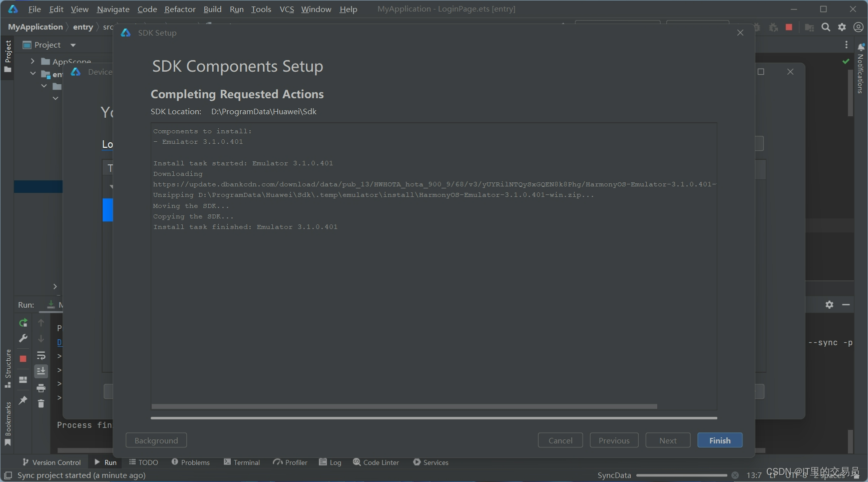Open the Notifications side panel
868x482 pixels.
[x=860, y=69]
